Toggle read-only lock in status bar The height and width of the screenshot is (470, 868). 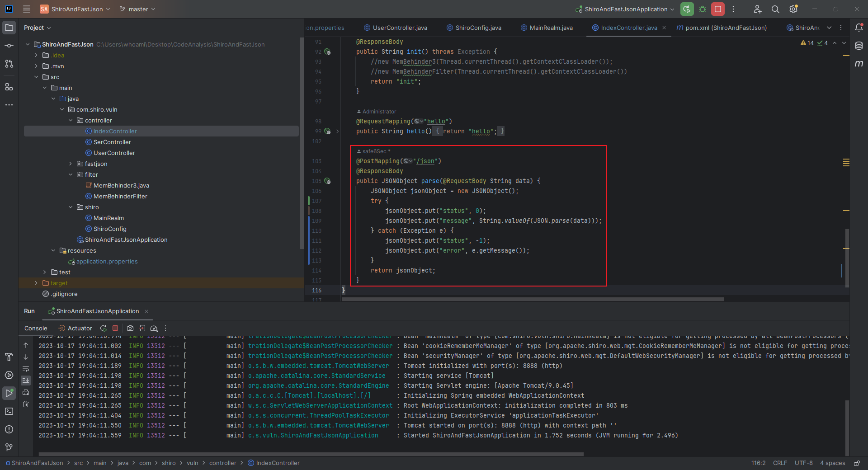[856, 463]
